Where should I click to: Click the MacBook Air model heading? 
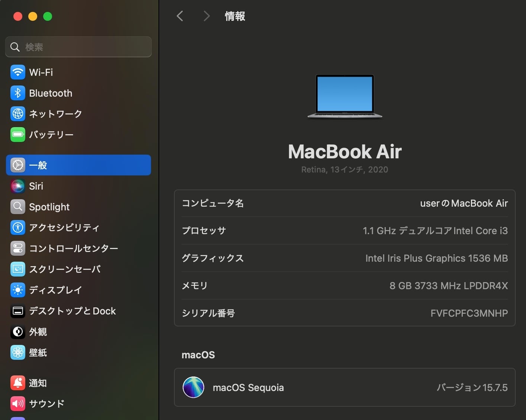click(345, 152)
